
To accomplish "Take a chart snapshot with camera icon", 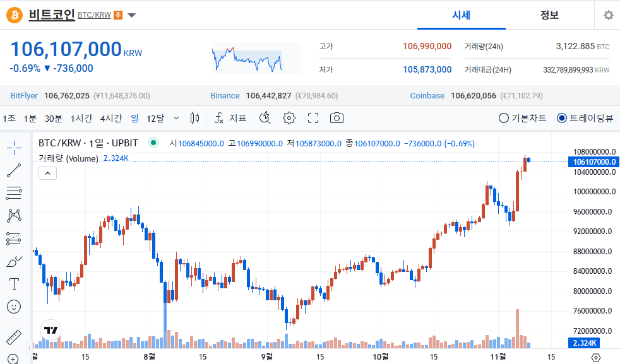I will tap(337, 118).
